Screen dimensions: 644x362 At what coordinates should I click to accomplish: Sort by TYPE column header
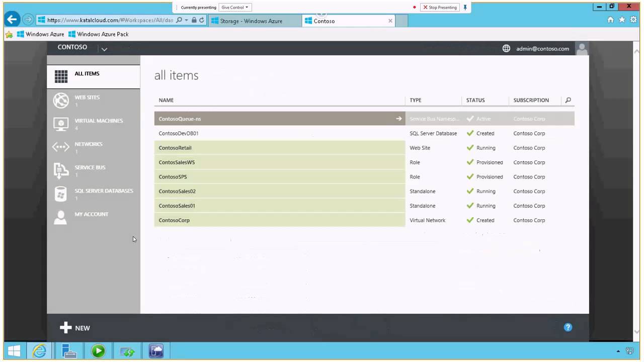click(x=416, y=100)
